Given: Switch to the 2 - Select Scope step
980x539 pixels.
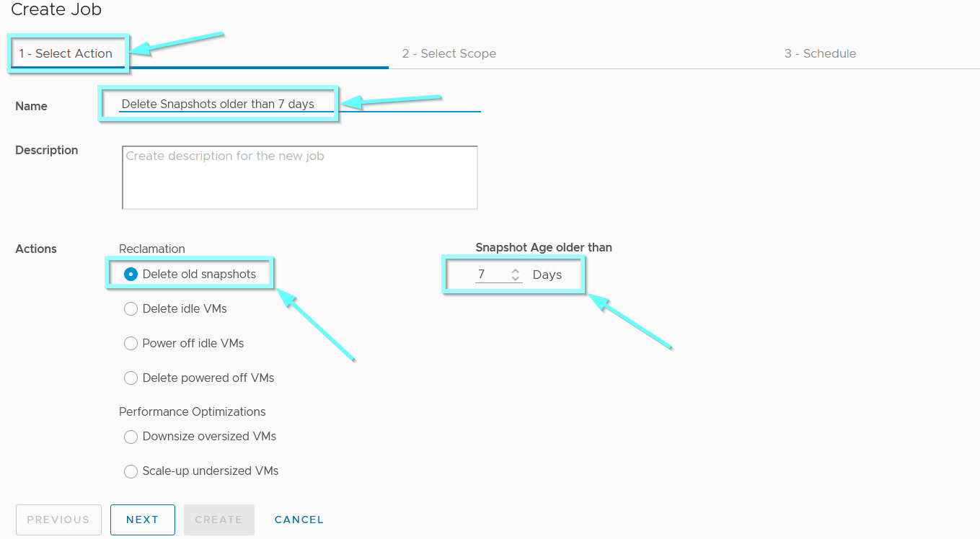Looking at the screenshot, I should click(x=449, y=53).
